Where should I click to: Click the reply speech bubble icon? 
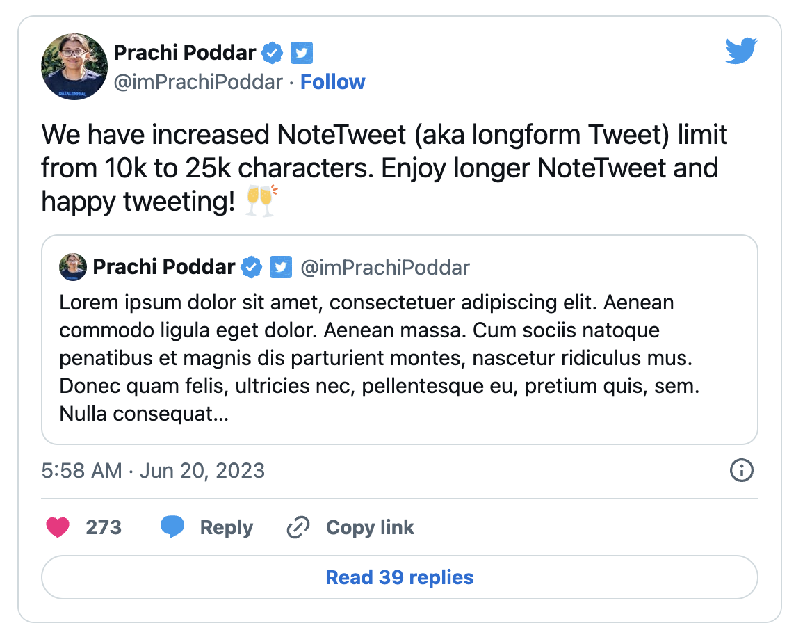172,528
